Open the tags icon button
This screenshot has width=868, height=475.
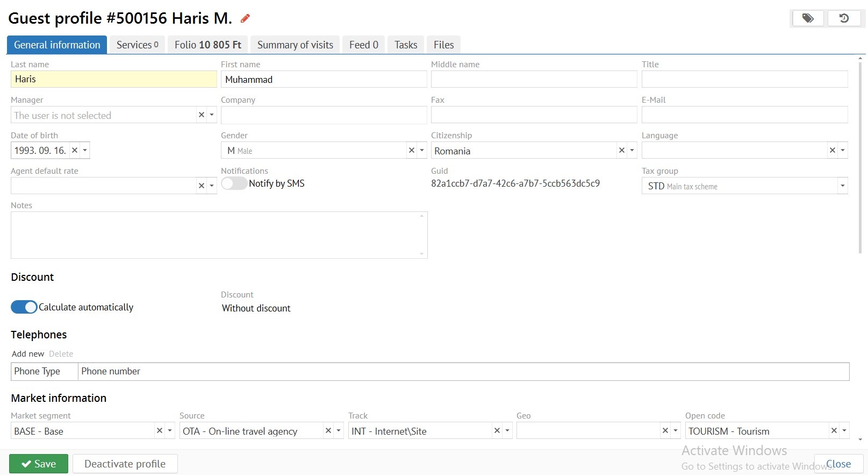pyautogui.click(x=808, y=18)
